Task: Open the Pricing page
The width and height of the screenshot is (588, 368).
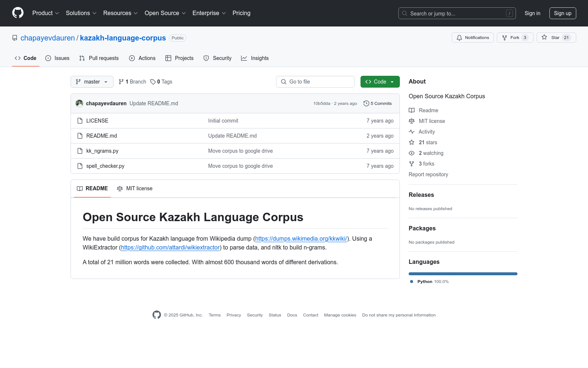Action: click(x=241, y=13)
